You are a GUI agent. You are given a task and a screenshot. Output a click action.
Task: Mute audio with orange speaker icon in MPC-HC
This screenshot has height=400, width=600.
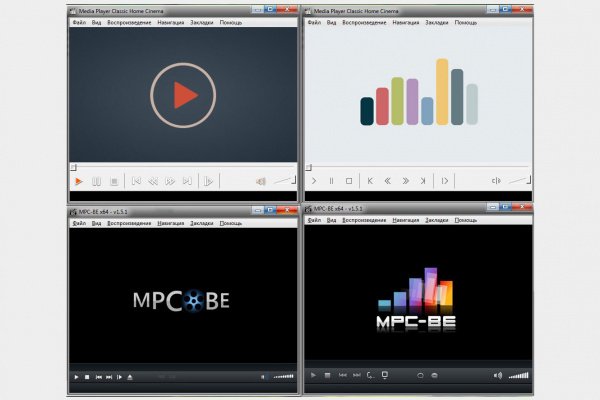coord(261,181)
